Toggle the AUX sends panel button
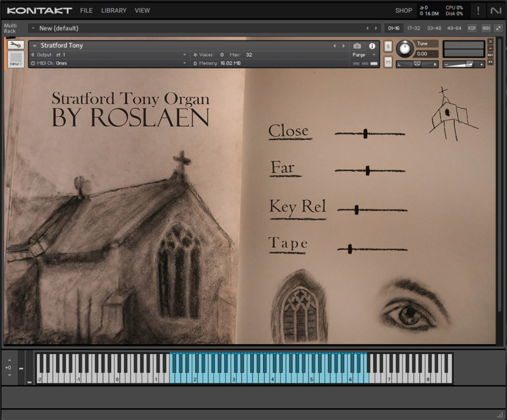The width and height of the screenshot is (507, 420). click(x=486, y=28)
